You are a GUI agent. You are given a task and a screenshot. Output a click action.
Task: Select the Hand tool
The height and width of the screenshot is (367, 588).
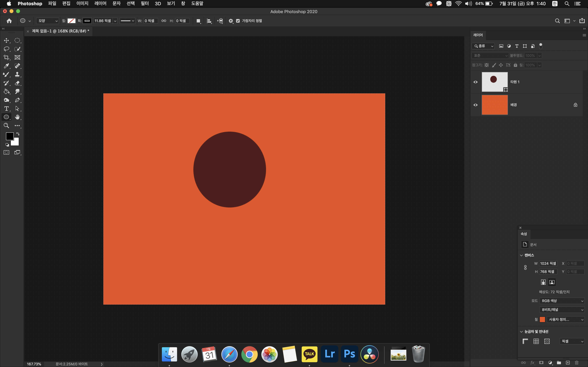(x=17, y=117)
